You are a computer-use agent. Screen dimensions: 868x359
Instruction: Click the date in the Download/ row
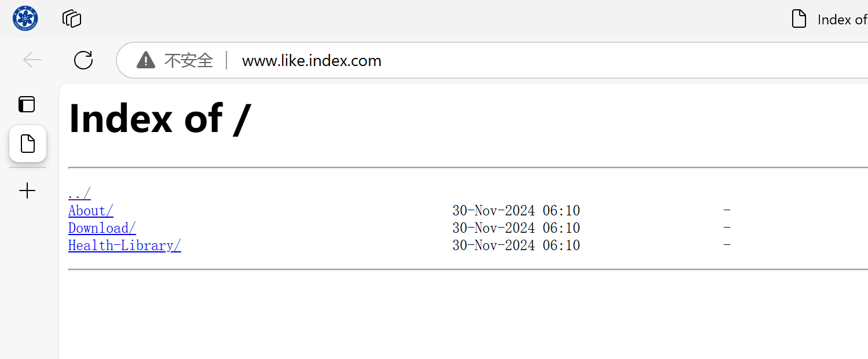click(x=516, y=228)
